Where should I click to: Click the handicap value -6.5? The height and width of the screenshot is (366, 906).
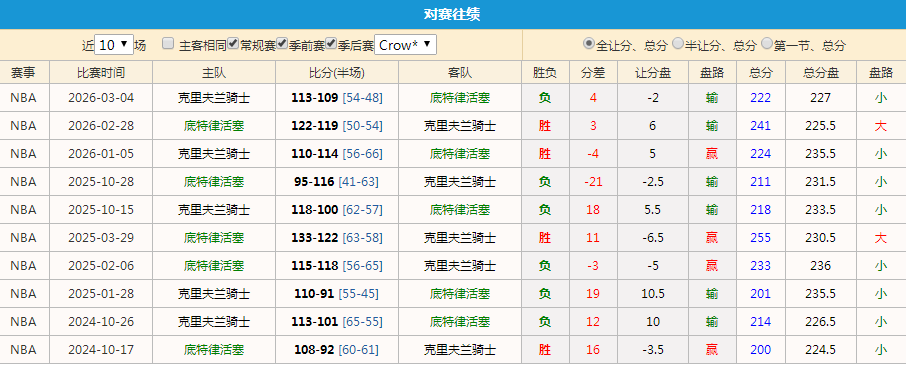(x=653, y=238)
